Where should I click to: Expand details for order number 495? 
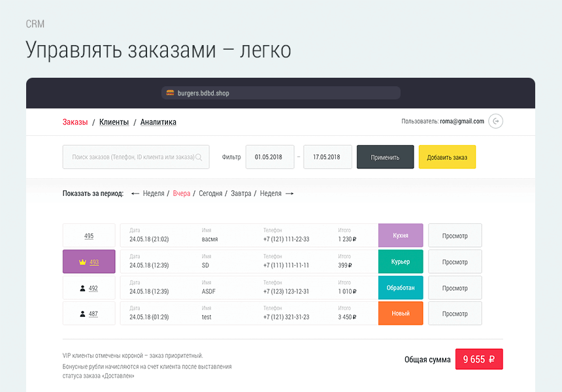point(88,235)
